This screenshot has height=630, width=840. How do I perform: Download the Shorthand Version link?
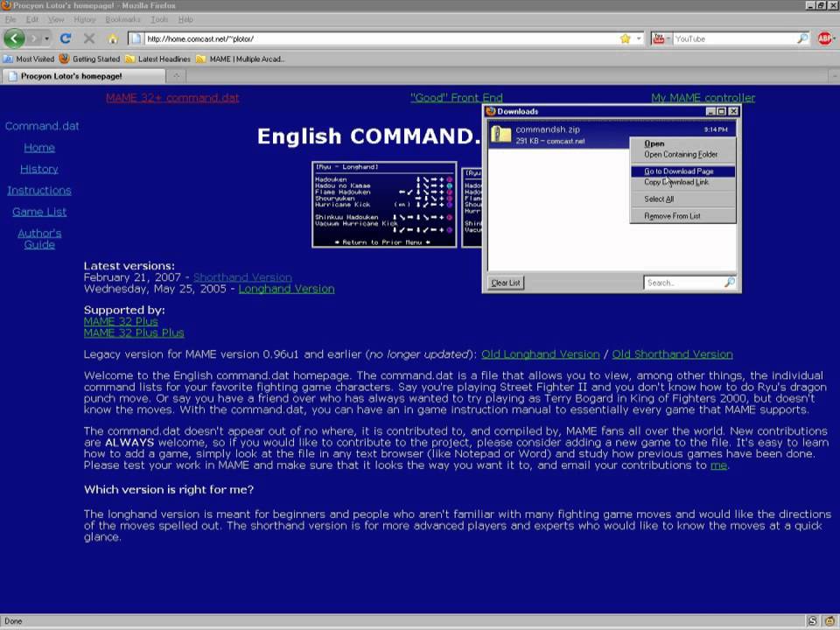(x=242, y=277)
